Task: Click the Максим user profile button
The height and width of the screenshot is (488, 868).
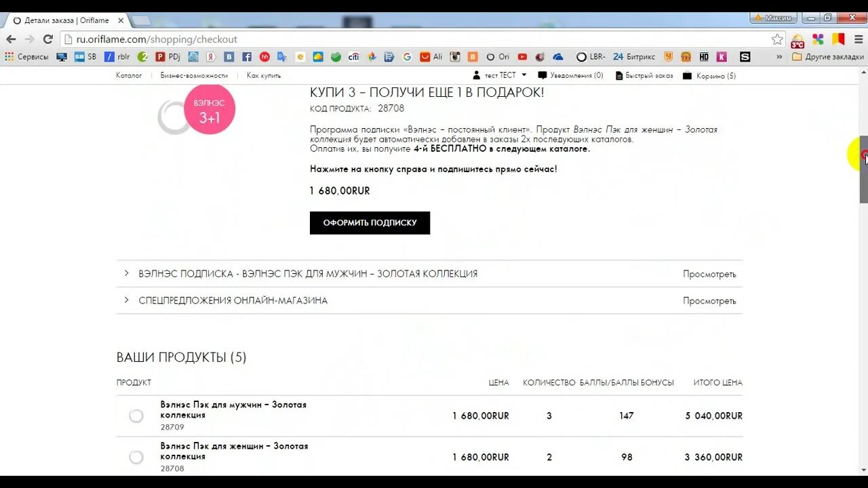Action: (x=774, y=18)
